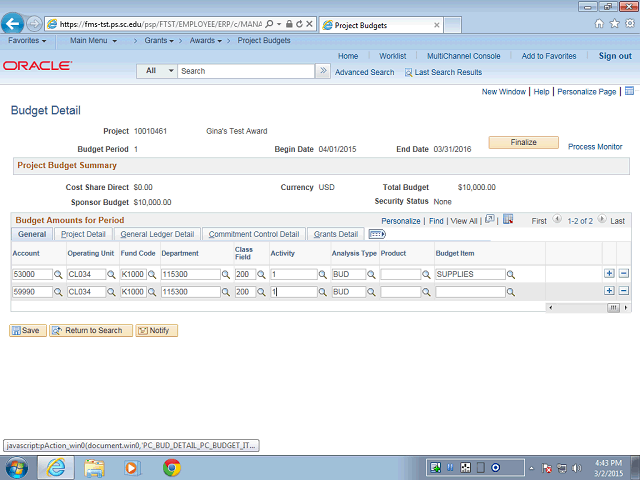Expand the Main Menu dropdown
The image size is (640, 480).
tap(93, 41)
